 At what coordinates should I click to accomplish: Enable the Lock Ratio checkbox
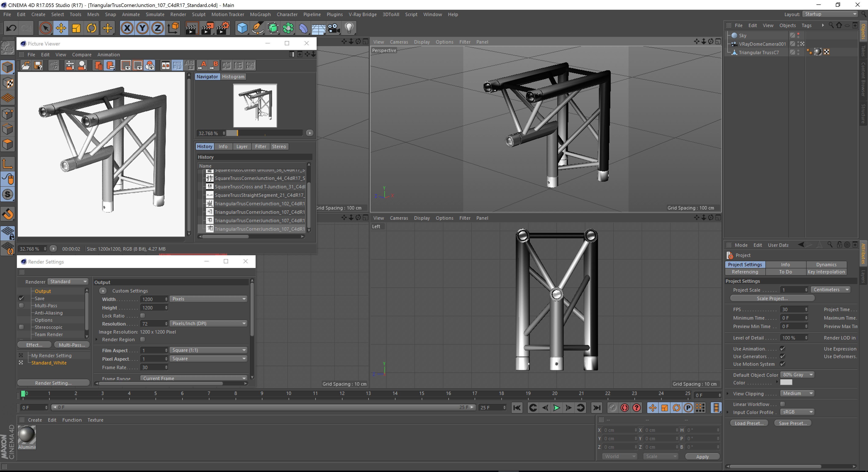click(143, 315)
